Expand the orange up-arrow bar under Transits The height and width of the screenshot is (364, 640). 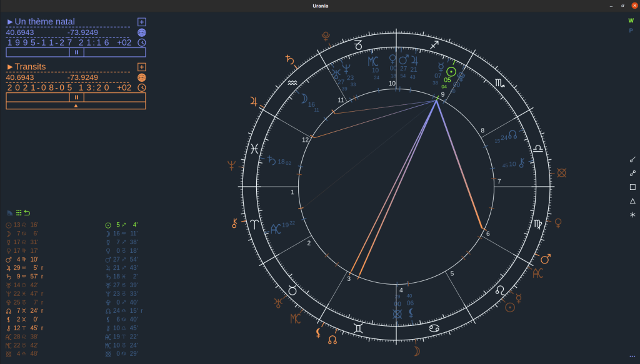76,106
